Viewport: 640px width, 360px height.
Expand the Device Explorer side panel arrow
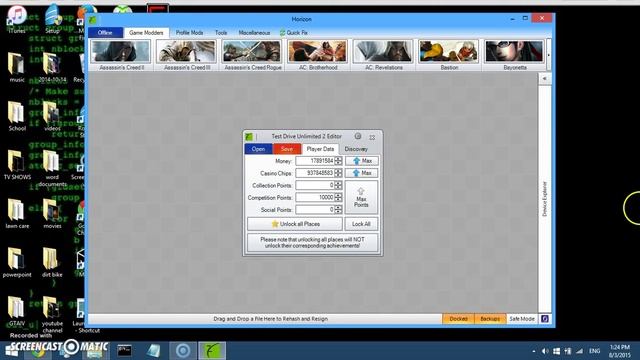tap(544, 78)
